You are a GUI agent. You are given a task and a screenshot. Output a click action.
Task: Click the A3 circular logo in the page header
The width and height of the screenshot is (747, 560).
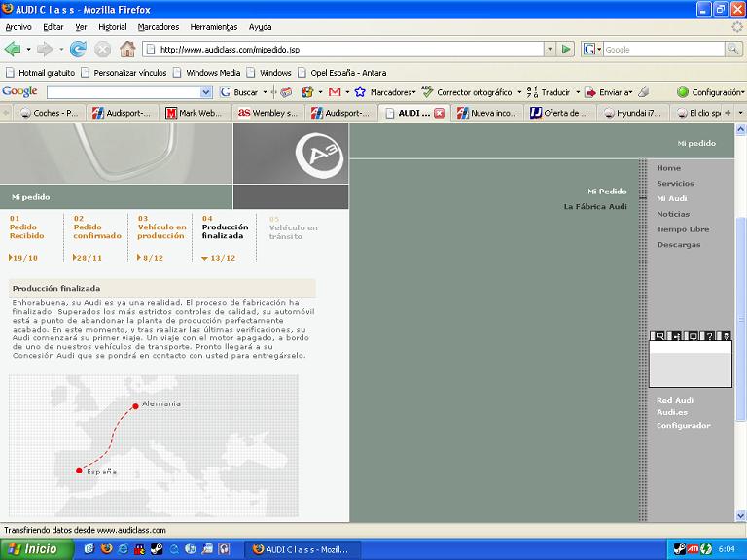(x=319, y=155)
